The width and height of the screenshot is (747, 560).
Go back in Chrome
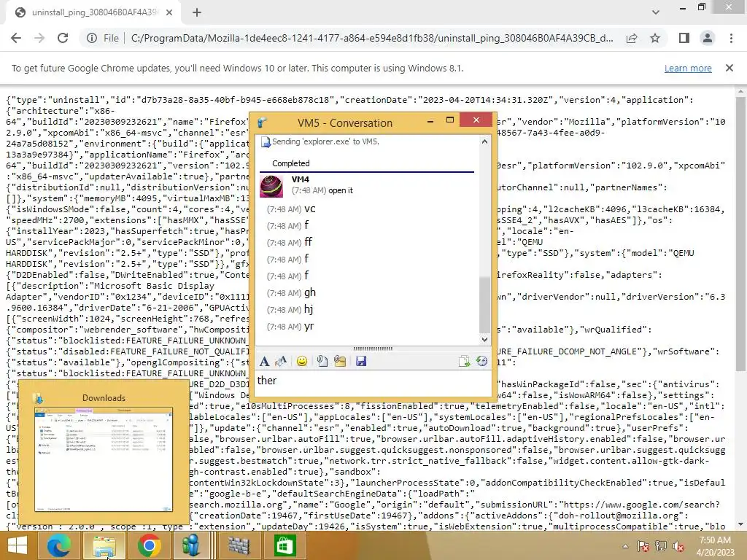16,38
